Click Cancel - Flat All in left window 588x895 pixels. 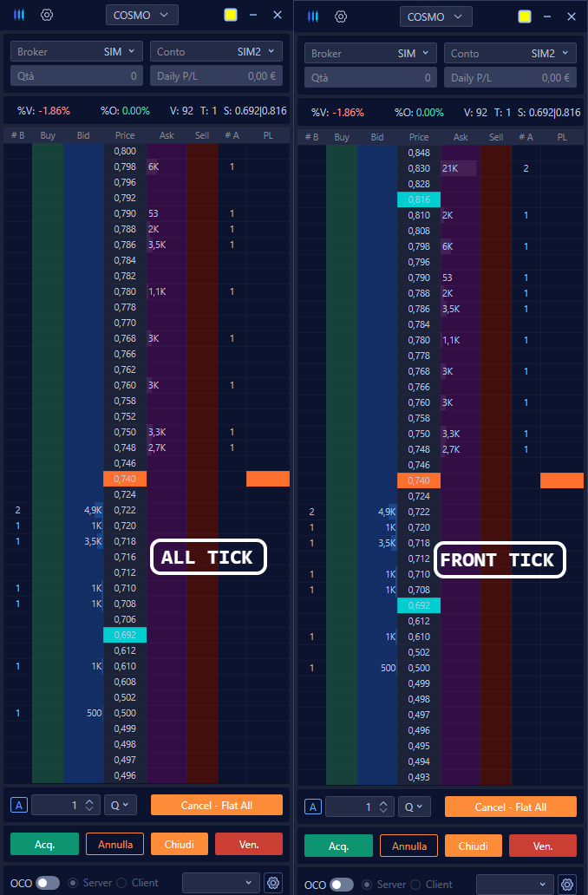[x=216, y=806]
